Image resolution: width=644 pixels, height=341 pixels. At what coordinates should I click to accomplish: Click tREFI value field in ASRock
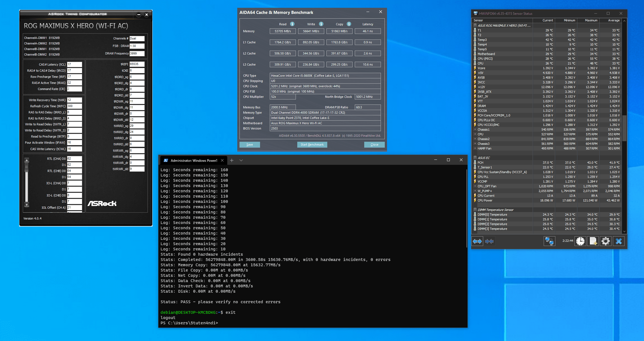[137, 64]
